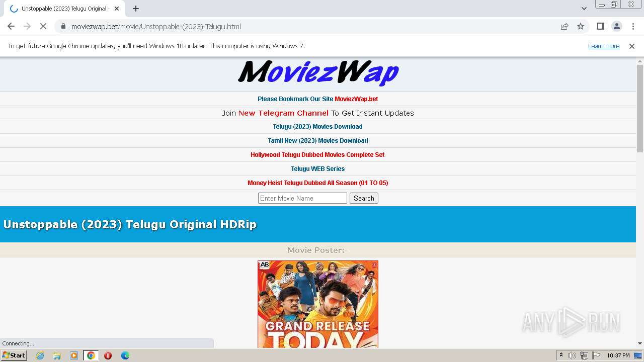Image resolution: width=644 pixels, height=362 pixels.
Task: Open the MoviezWap.bet bookmark link
Action: tap(356, 99)
